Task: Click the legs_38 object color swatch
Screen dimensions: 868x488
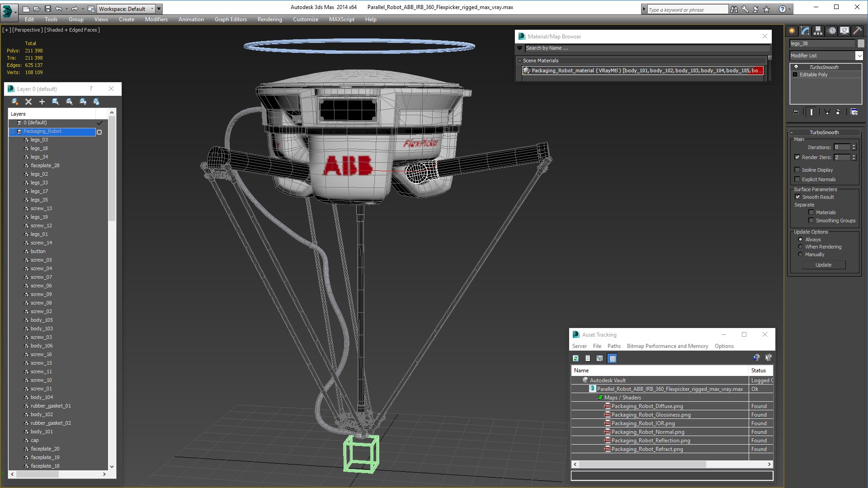Action: tap(861, 43)
